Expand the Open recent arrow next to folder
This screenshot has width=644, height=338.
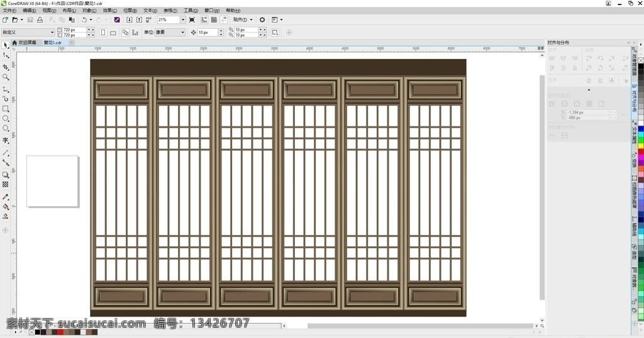(22, 19)
